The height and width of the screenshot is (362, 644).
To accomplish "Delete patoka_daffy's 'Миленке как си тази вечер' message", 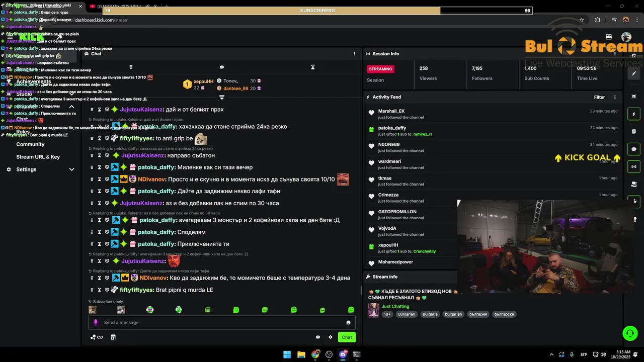I will (x=92, y=167).
